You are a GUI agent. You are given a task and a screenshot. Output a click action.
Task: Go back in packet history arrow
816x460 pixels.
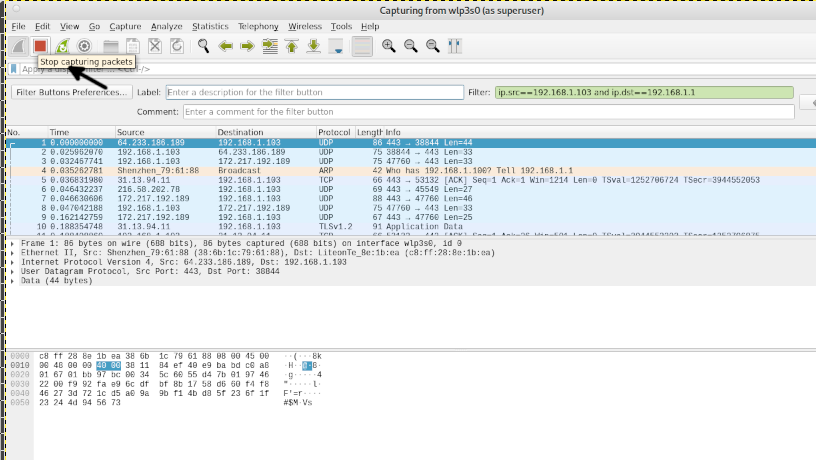(225, 46)
